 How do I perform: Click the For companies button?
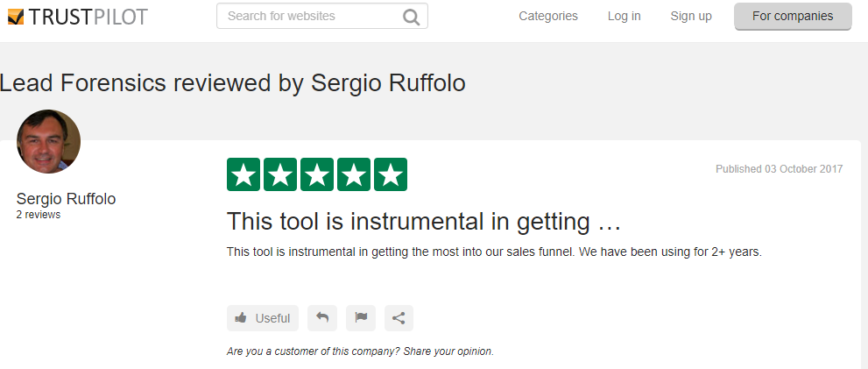point(793,16)
